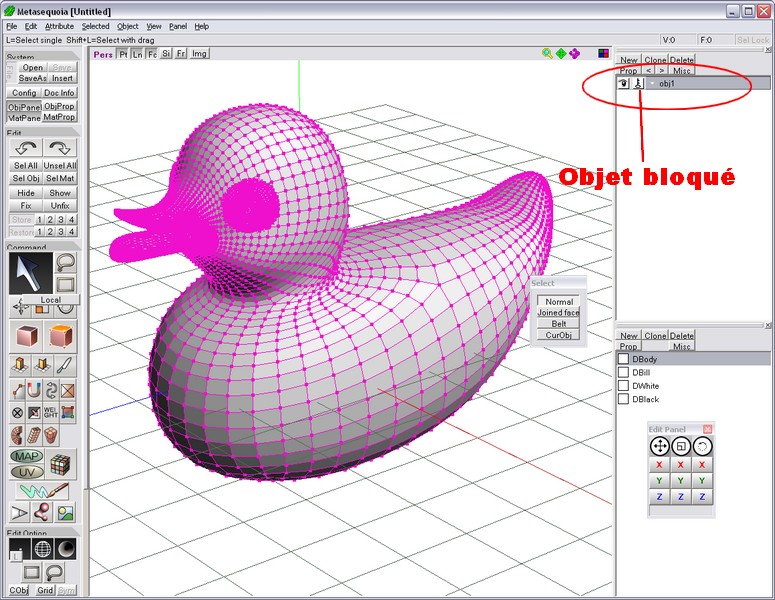This screenshot has height=600, width=775.
Task: Toggle visibility eye for obj1
Action: [x=623, y=84]
